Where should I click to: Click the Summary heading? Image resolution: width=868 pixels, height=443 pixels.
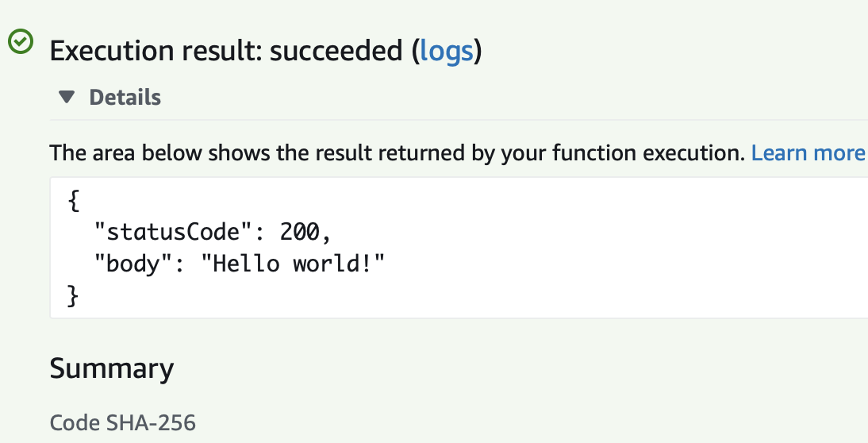112,369
